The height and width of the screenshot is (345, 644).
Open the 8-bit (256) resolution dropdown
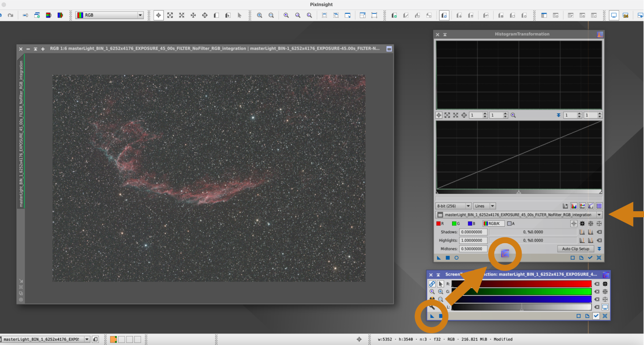click(x=453, y=206)
